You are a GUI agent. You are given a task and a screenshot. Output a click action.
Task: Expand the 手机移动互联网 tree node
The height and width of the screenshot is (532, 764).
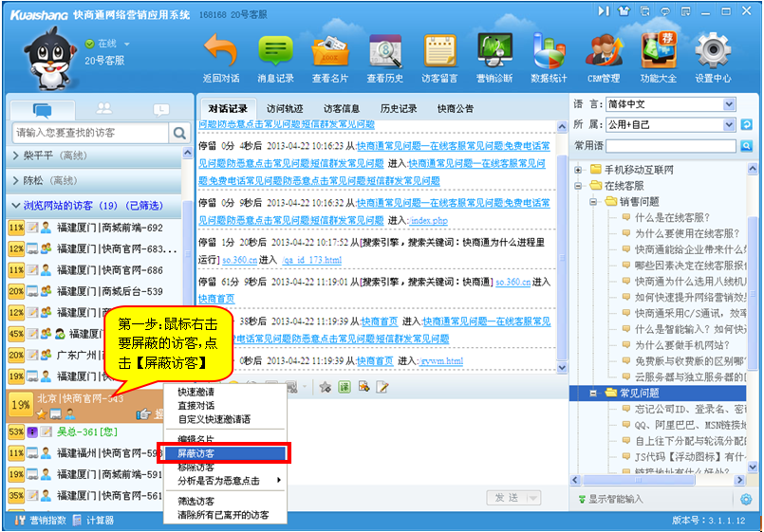[579, 170]
